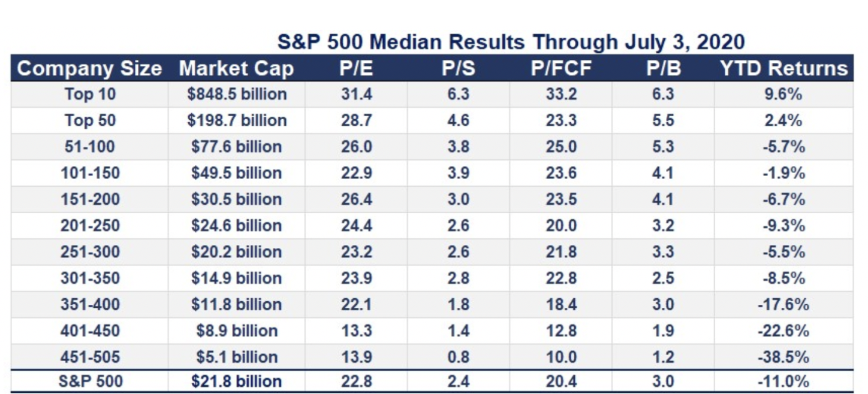Click the 51-100 company size cell
Screen dimensions: 868x394
pyautogui.click(x=89, y=147)
